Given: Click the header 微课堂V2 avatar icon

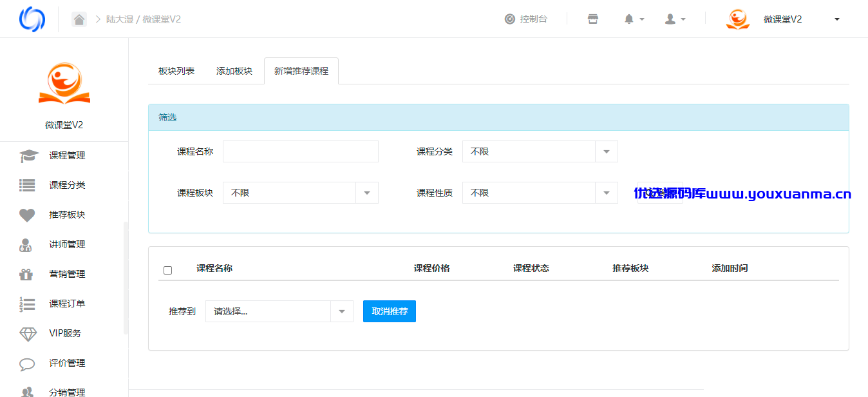Looking at the screenshot, I should click(737, 19).
